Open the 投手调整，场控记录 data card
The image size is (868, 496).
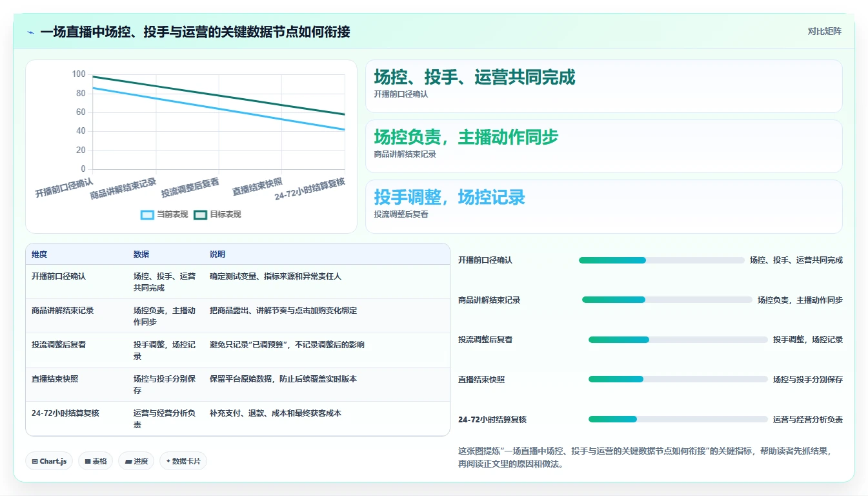pos(603,207)
